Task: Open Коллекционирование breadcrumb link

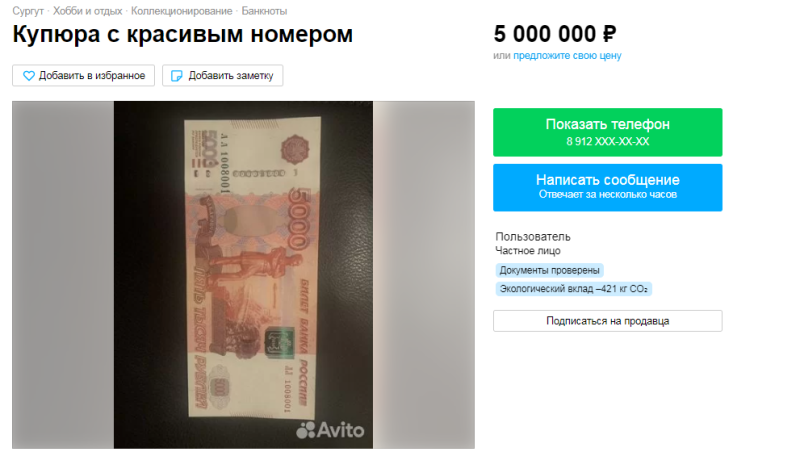Action: pyautogui.click(x=182, y=11)
